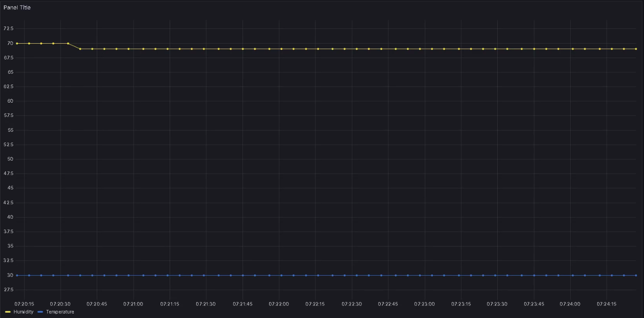
Task: Click Panel Title to reveal panel options
Action: [x=17, y=7]
